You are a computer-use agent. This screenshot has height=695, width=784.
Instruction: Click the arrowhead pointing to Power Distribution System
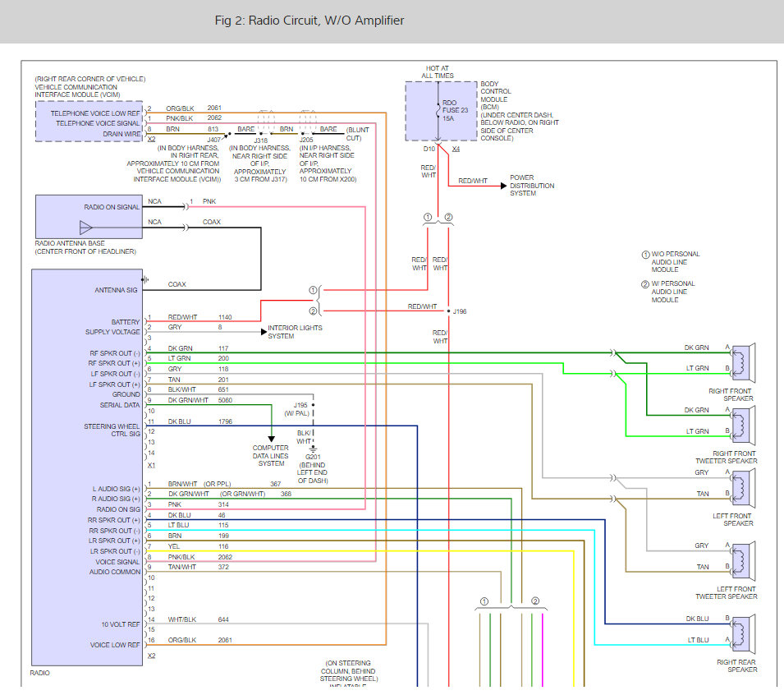tap(503, 186)
